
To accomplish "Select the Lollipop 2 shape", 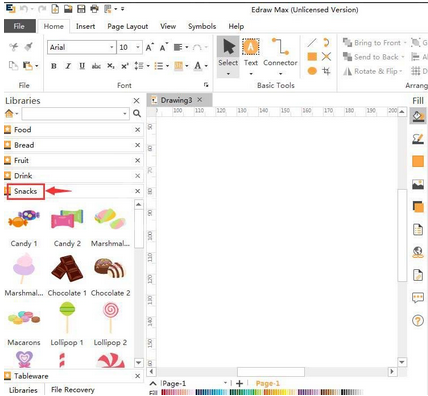I will point(110,325).
